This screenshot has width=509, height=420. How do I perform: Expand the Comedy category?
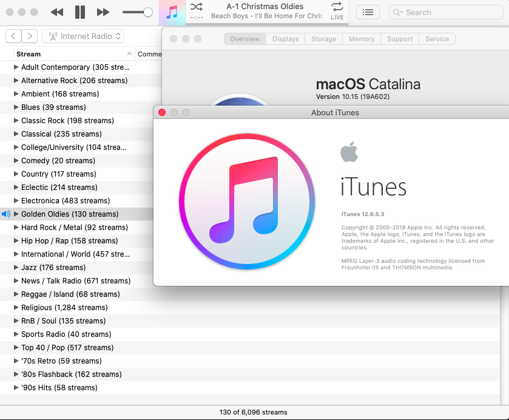click(x=16, y=160)
